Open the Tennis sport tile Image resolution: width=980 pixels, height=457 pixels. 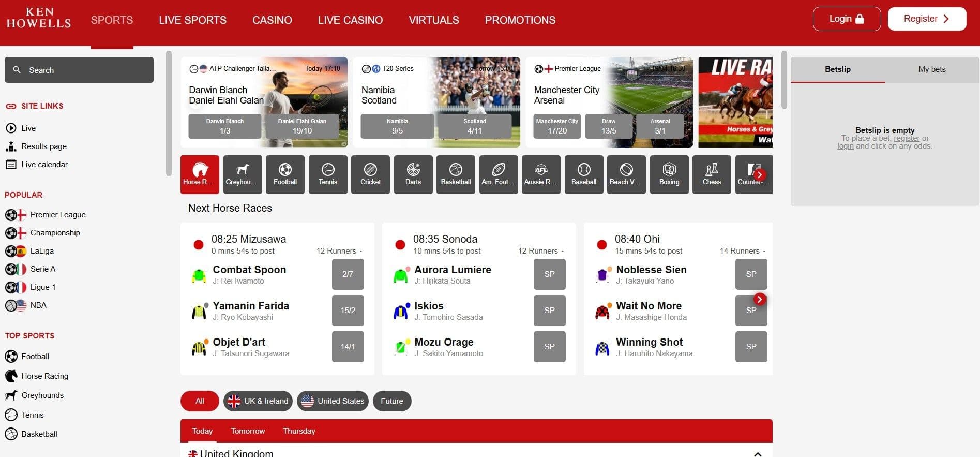click(328, 174)
